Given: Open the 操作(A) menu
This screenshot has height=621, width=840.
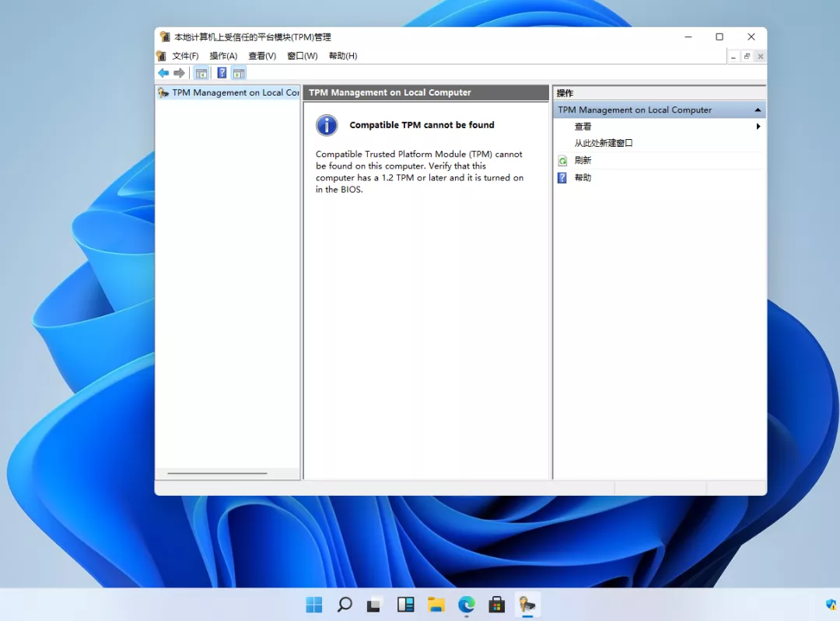Looking at the screenshot, I should 223,55.
